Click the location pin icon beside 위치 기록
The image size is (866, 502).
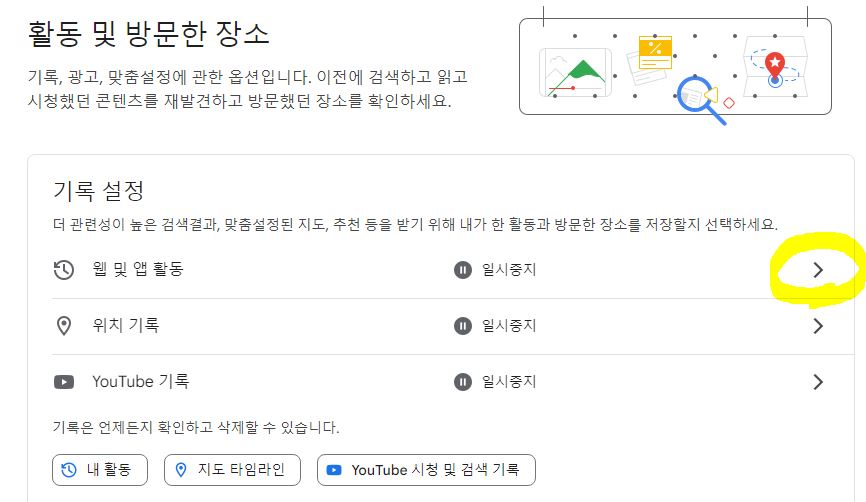click(x=64, y=326)
